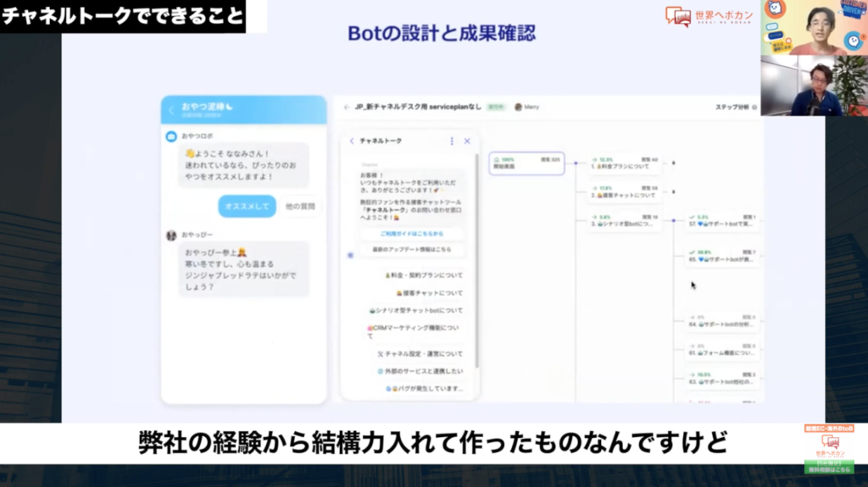868x487 pixels.
Task: Choose チャネル設定・運営について option
Action: coord(420,354)
